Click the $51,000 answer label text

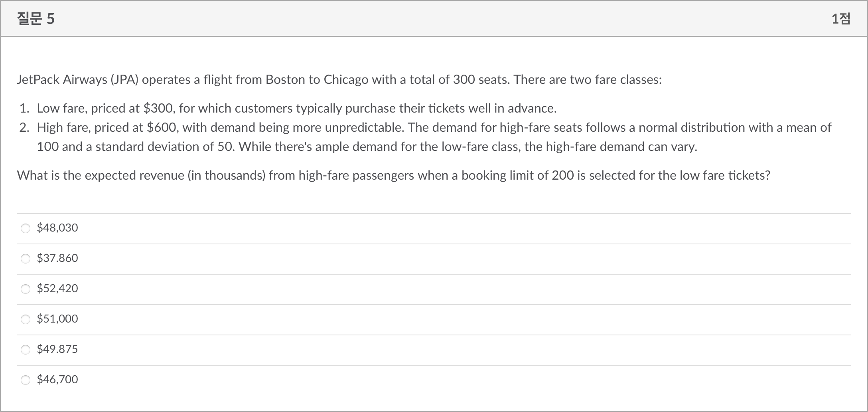[x=57, y=319]
